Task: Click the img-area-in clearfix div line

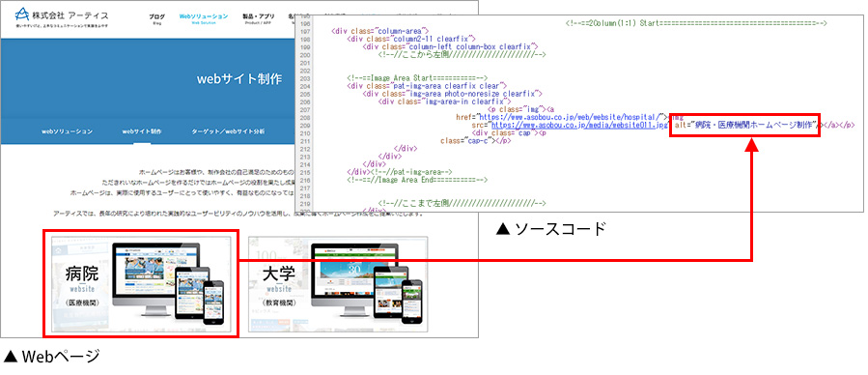Action: 444,101
